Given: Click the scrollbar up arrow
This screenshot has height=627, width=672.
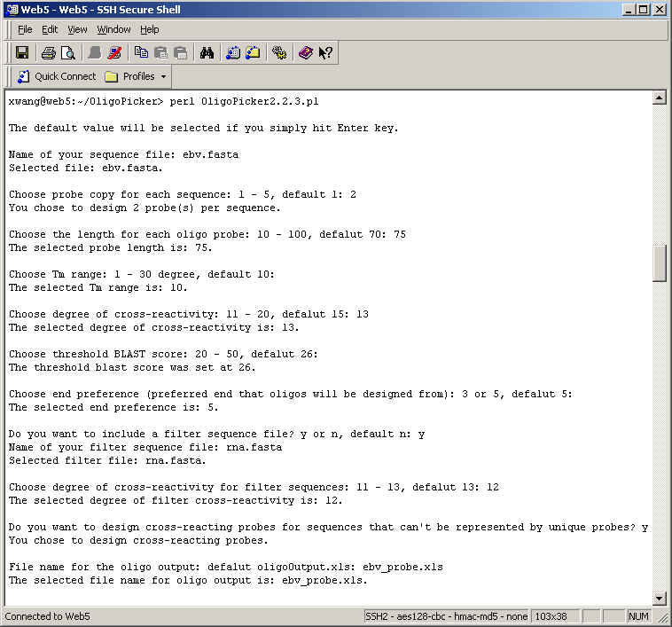Looking at the screenshot, I should [659, 98].
